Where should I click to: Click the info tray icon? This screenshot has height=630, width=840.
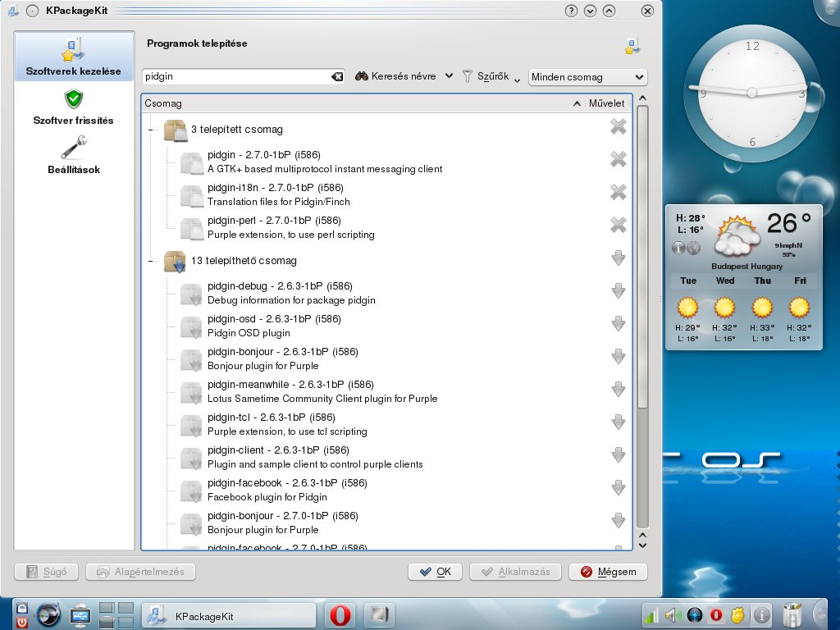pos(762,615)
